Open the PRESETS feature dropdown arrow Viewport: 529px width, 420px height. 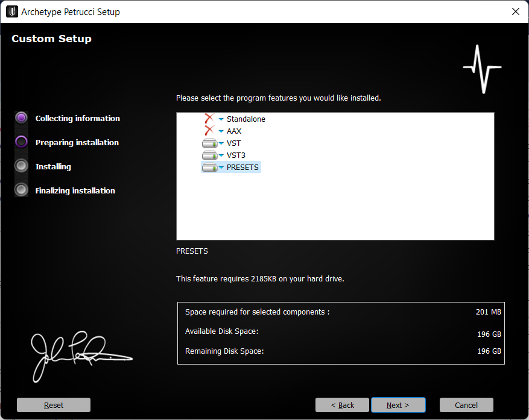coord(221,168)
